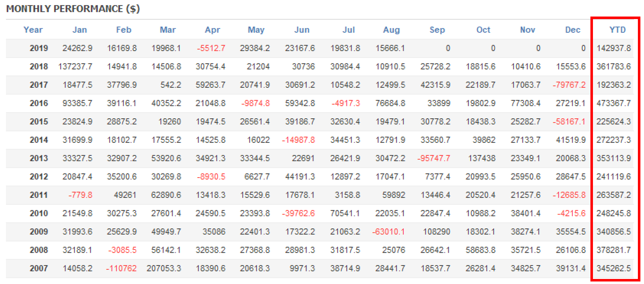Select the 2013 row label

39,158
